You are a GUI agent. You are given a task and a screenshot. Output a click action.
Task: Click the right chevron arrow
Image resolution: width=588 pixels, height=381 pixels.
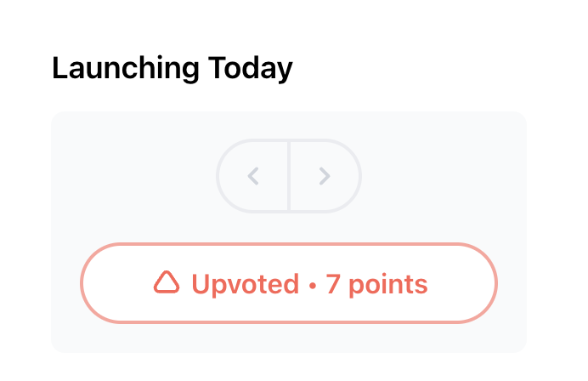click(325, 176)
